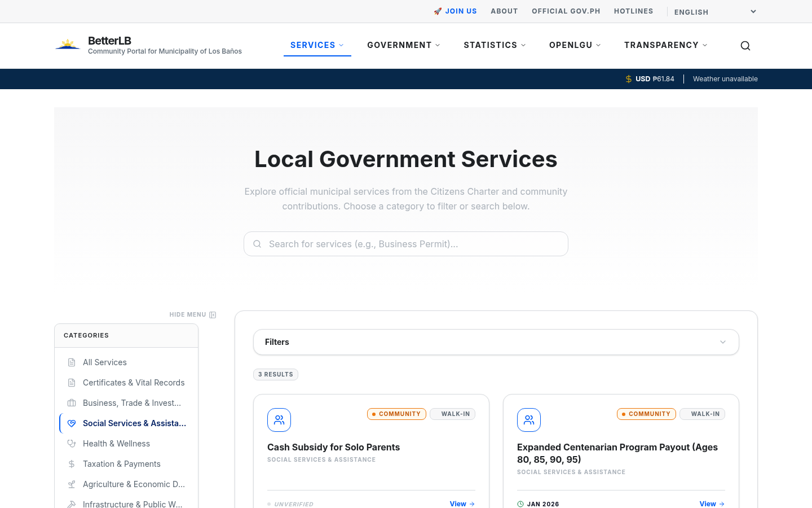Select All Services category

point(126,362)
